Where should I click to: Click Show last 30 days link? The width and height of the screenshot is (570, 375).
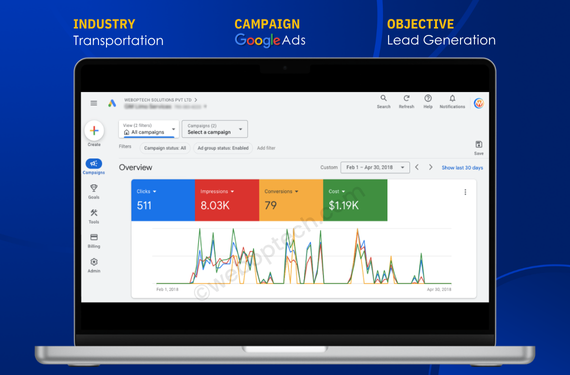pyautogui.click(x=462, y=168)
